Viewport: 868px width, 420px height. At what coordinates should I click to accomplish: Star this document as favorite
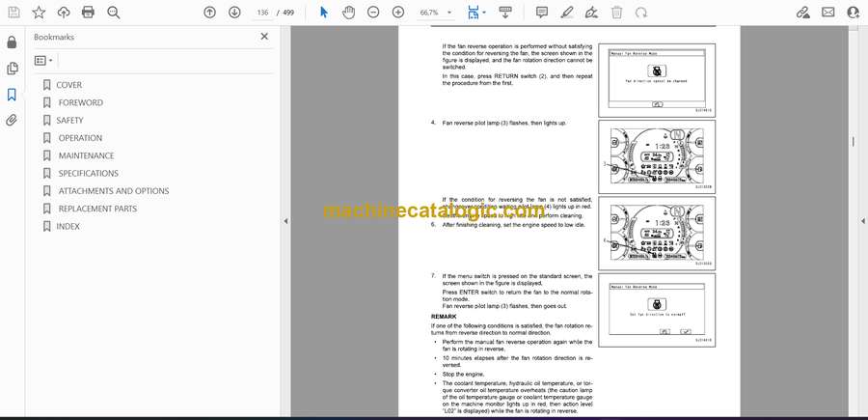click(x=39, y=13)
